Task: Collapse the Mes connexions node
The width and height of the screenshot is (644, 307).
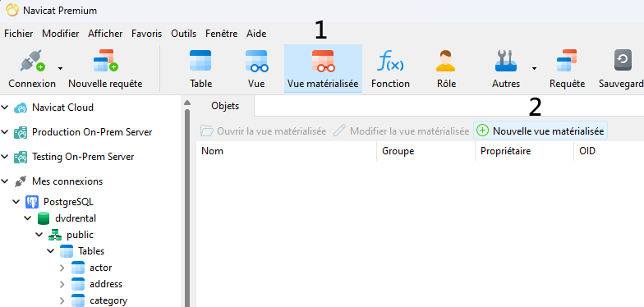Action: click(x=5, y=181)
